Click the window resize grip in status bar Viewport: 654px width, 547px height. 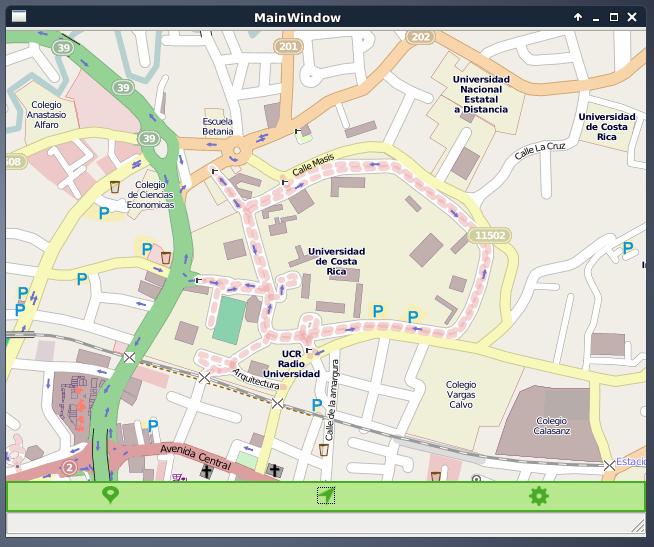(x=638, y=526)
